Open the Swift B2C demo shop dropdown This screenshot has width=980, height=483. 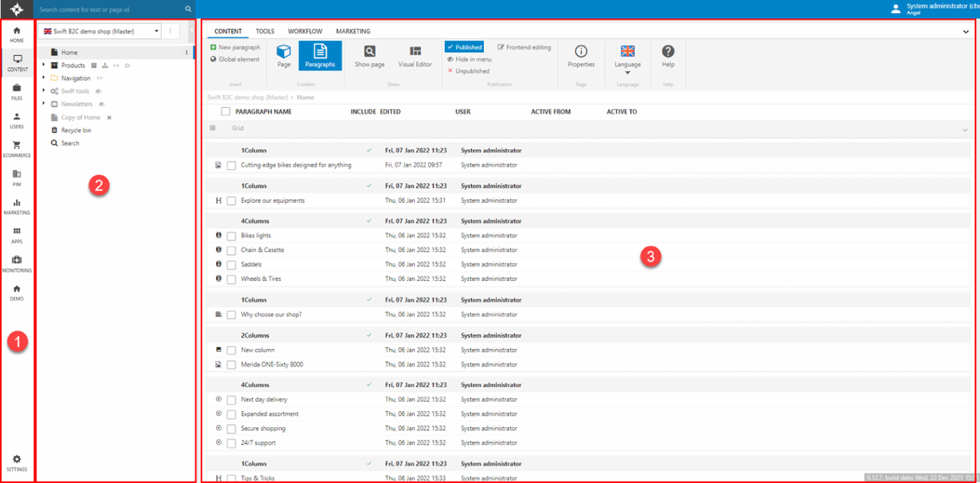(x=100, y=31)
